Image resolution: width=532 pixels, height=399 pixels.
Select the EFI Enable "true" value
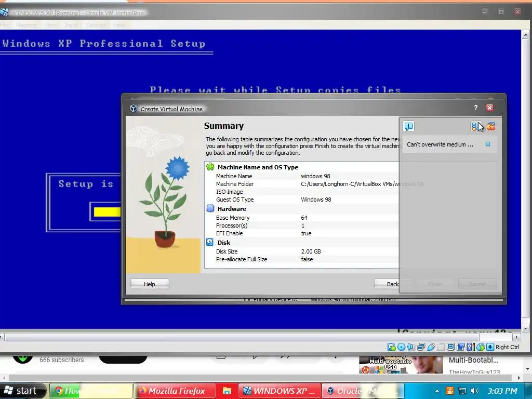[306, 233]
